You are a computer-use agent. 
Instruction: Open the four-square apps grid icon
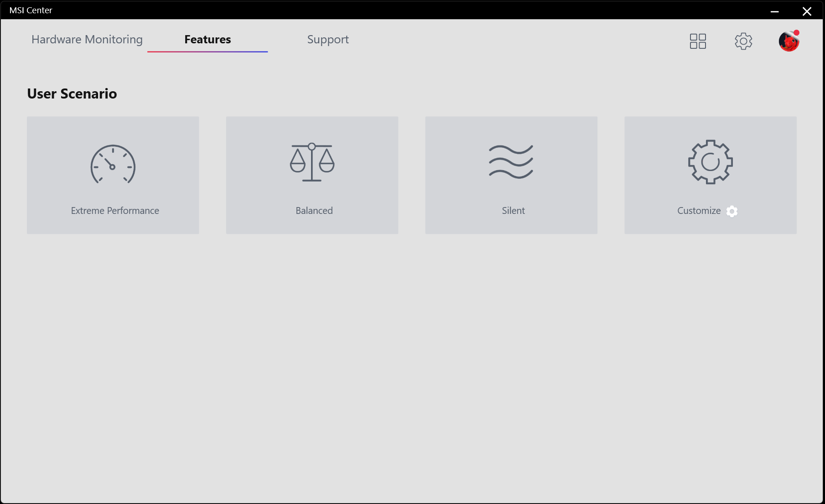click(x=697, y=41)
